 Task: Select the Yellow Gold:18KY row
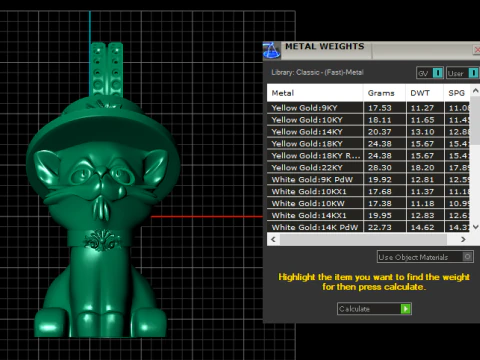369,144
